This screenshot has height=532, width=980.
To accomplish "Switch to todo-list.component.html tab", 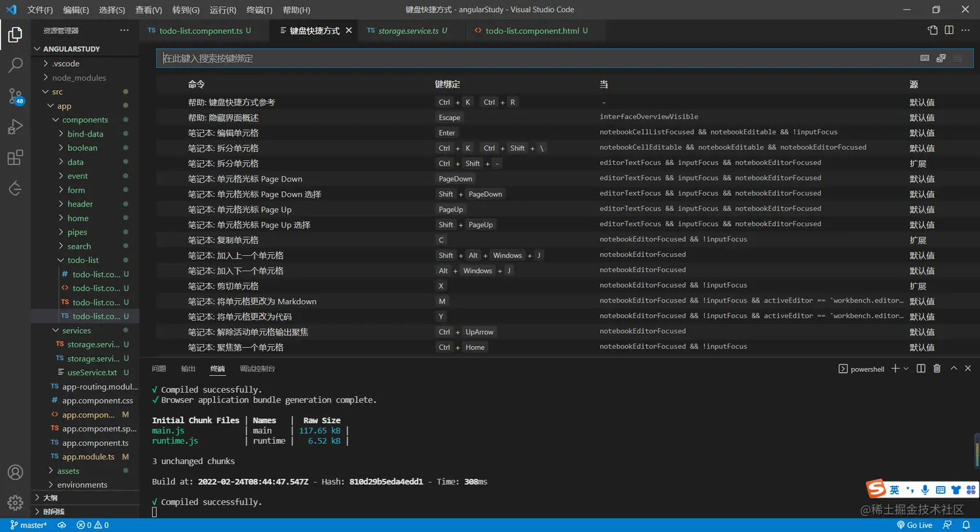I will pos(536,30).
